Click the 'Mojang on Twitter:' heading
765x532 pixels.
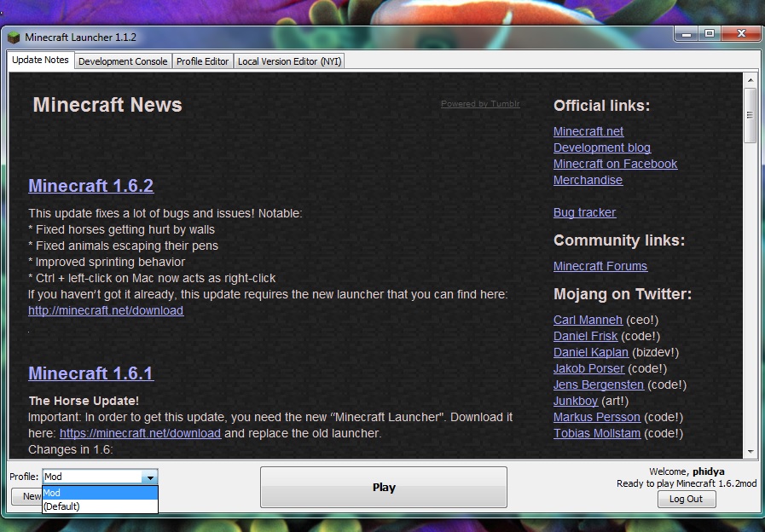coord(623,294)
